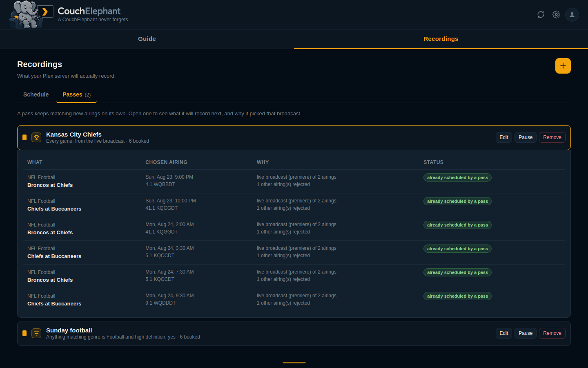The image size is (588, 368).
Task: Pause the Sunday football pass
Action: click(526, 333)
